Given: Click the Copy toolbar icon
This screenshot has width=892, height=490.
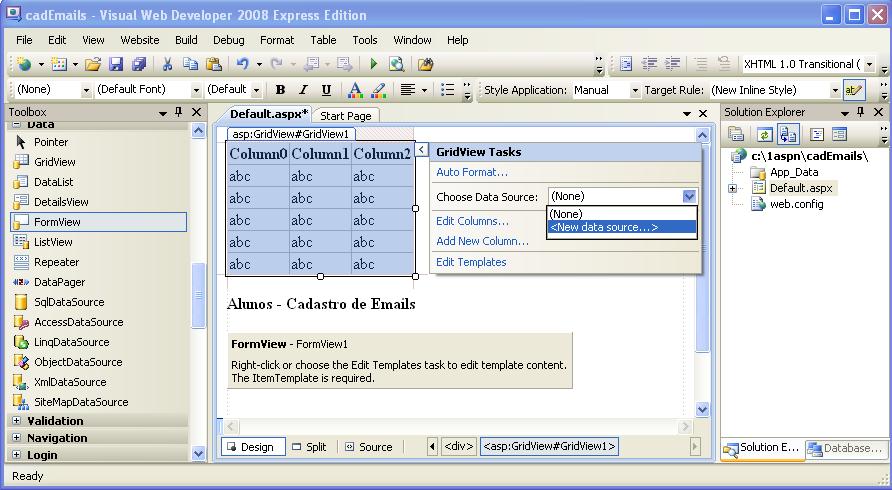Looking at the screenshot, I should (191, 64).
